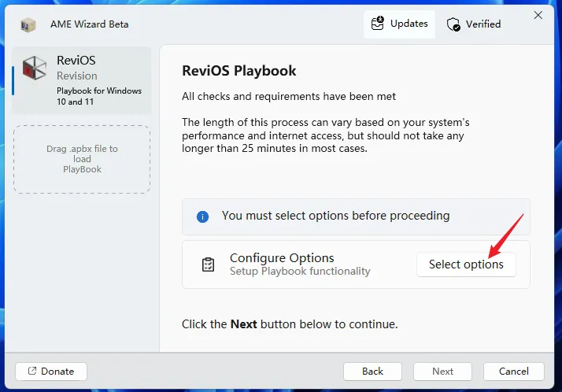Image resolution: width=562 pixels, height=392 pixels.
Task: Click the ReviOS cube logo in sidebar
Action: [35, 69]
